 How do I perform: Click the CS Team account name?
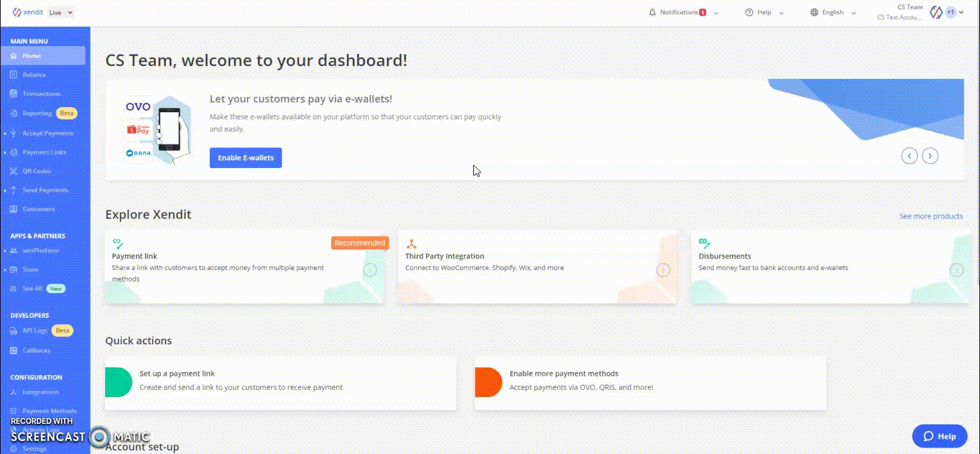910,7
